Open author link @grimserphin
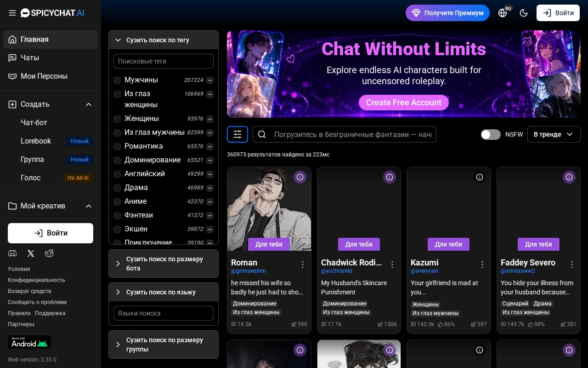 click(x=249, y=271)
